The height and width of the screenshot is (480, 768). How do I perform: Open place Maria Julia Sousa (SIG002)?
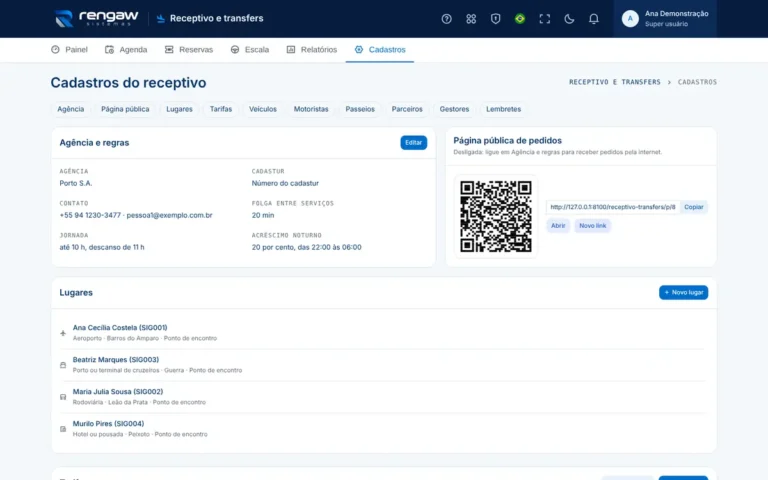click(x=118, y=392)
